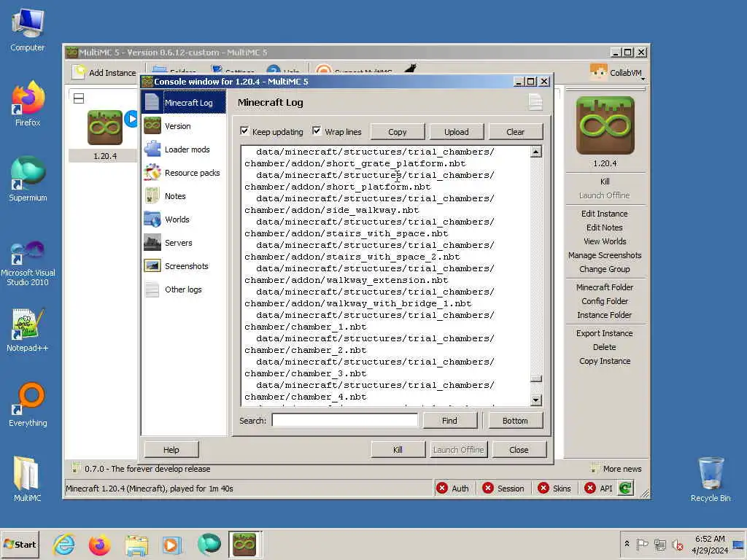Open Internet Explorer from taskbar

pyautogui.click(x=64, y=544)
